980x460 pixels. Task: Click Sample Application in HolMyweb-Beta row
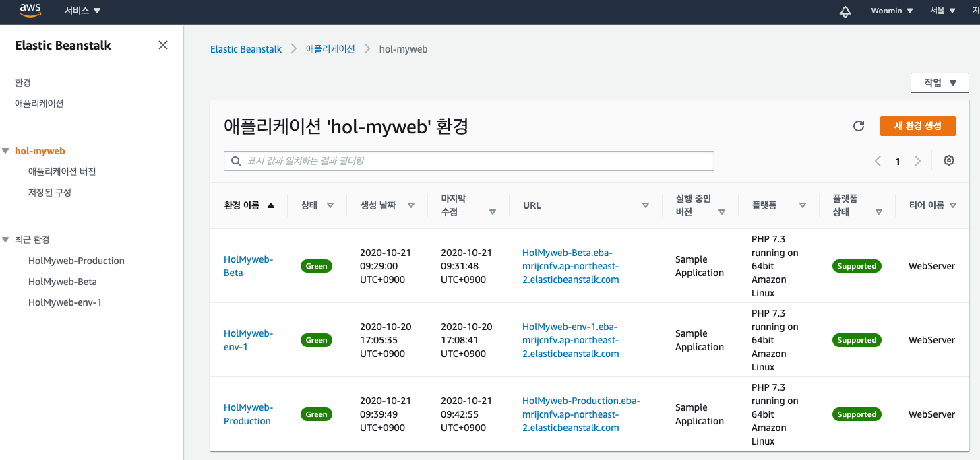click(x=700, y=266)
